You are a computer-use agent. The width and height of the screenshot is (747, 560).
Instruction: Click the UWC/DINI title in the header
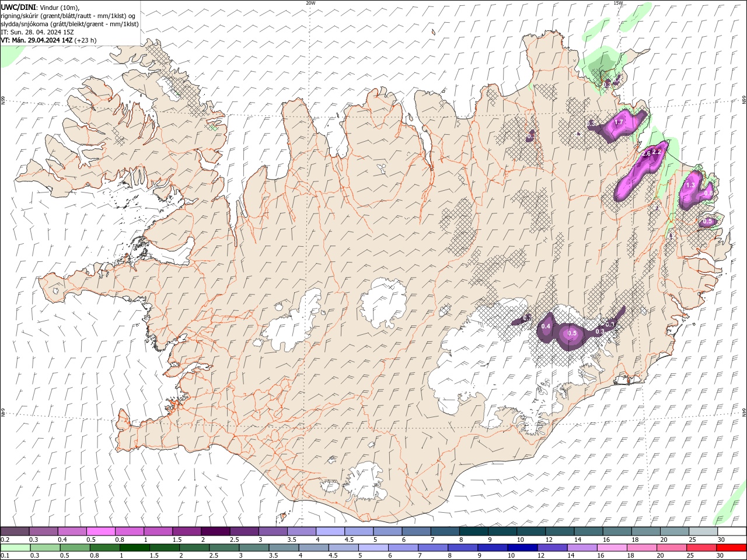(18, 6)
